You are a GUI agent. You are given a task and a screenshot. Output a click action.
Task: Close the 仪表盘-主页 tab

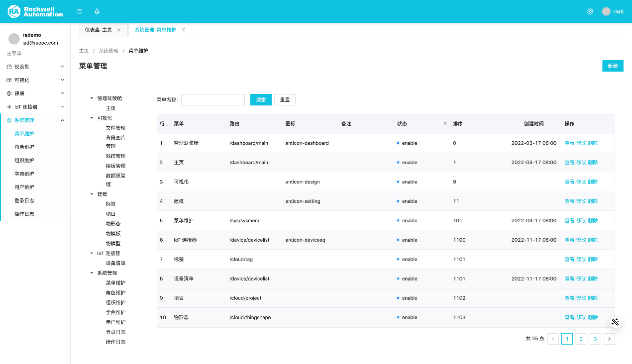[119, 30]
